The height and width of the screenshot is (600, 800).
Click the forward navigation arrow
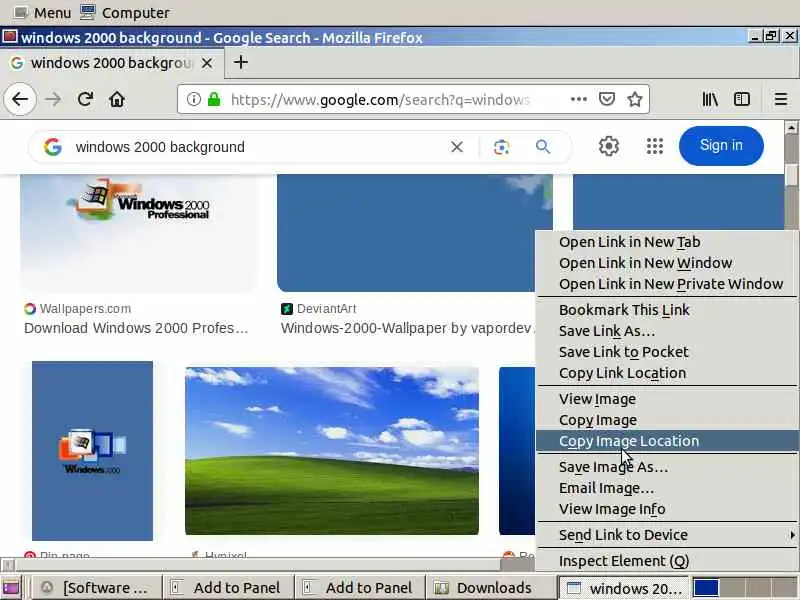tap(53, 99)
